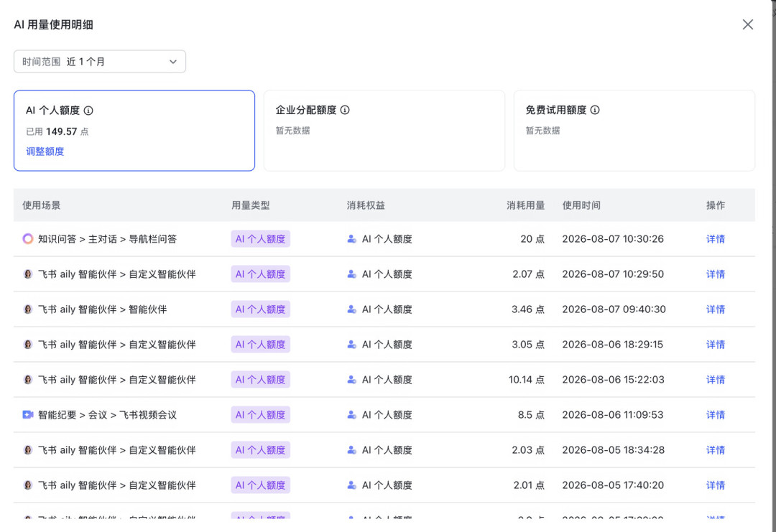The width and height of the screenshot is (776, 532).
Task: Close the AI usage details dialog
Action: click(747, 24)
